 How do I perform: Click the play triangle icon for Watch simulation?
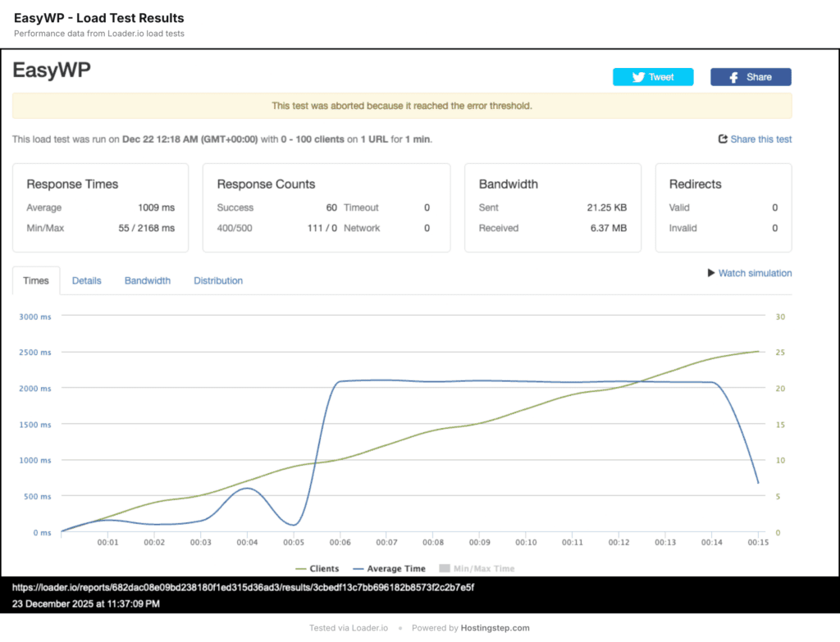coord(711,273)
